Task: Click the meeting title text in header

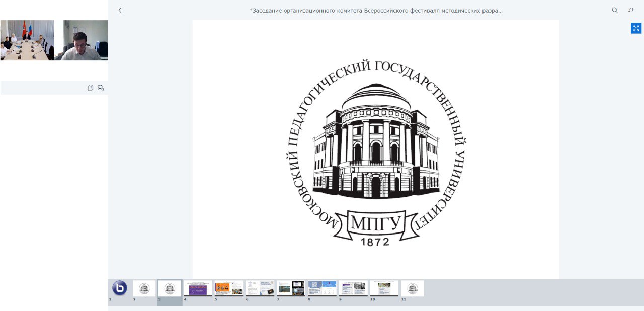Action: pyautogui.click(x=376, y=10)
